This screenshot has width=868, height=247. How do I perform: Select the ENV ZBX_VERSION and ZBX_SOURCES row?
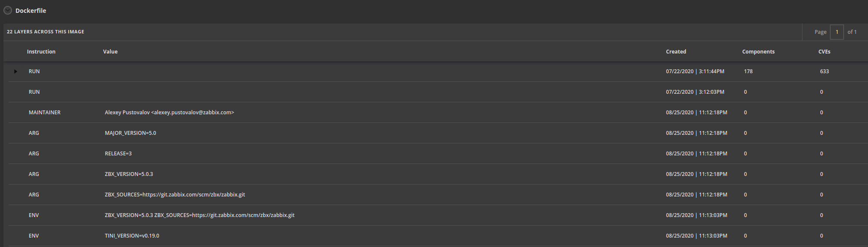tap(438, 215)
